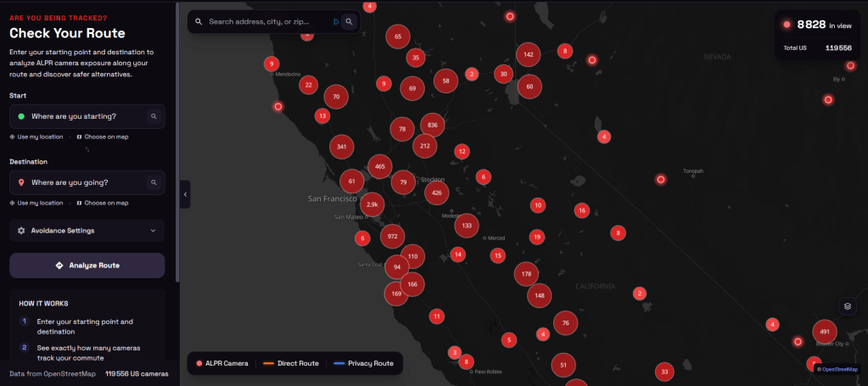Click the 491 cluster near Boulder City
Screen dimensions: 868x386
click(824, 332)
